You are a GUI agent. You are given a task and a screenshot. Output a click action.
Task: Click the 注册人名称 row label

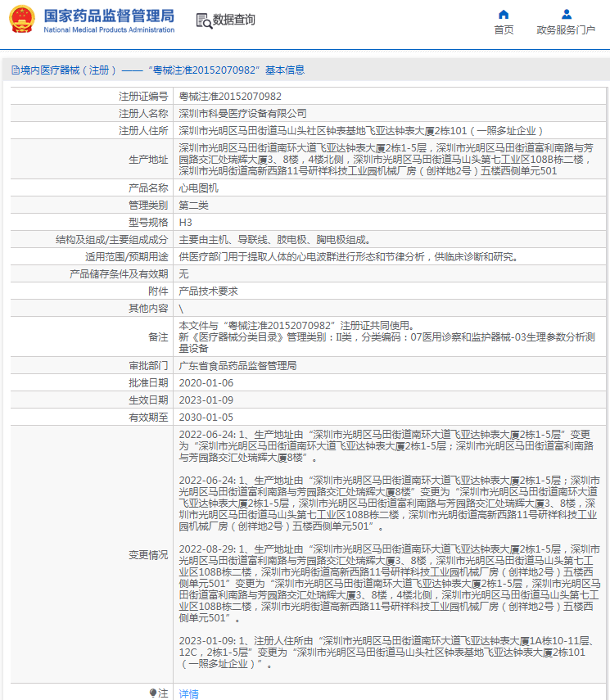[143, 114]
